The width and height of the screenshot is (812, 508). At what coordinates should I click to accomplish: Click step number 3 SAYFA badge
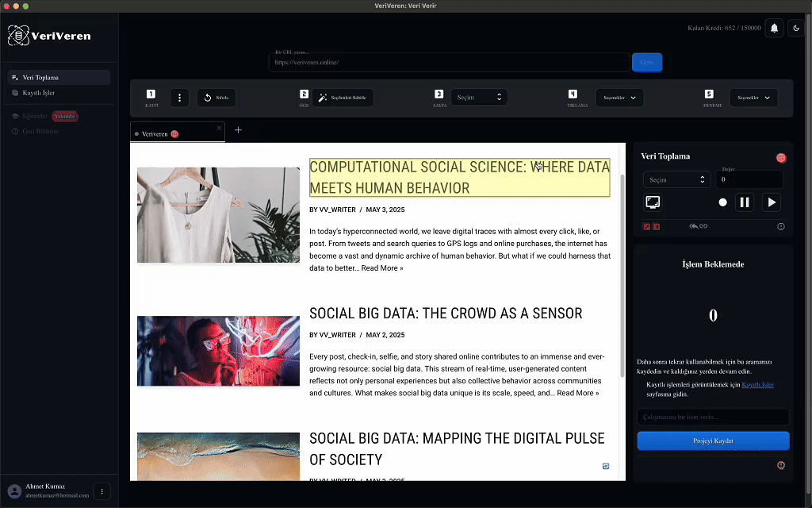click(x=439, y=94)
